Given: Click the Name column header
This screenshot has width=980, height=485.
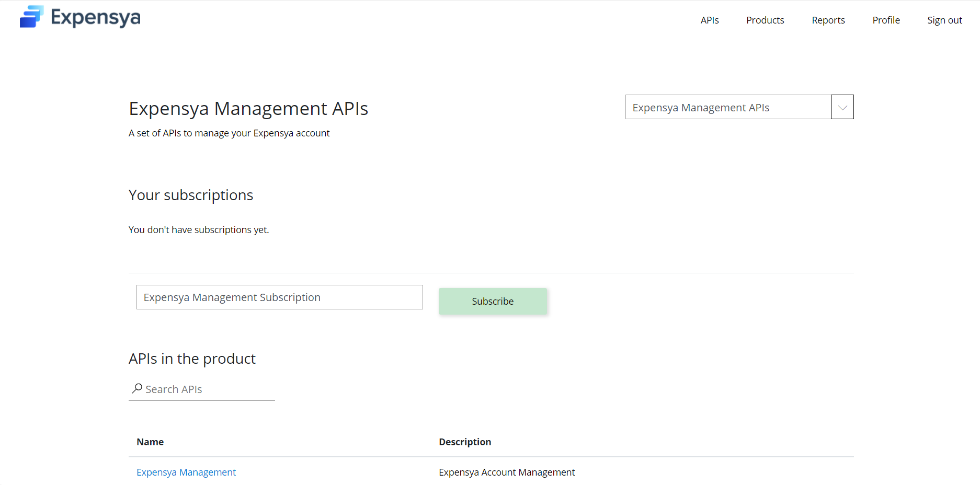Looking at the screenshot, I should coord(150,442).
